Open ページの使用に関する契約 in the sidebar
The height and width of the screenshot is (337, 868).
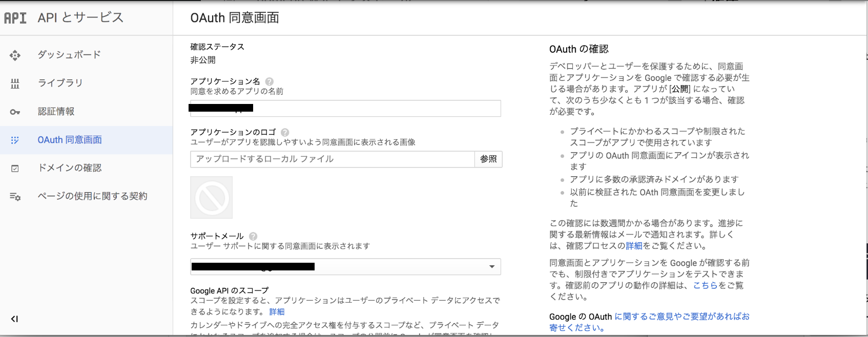(93, 196)
